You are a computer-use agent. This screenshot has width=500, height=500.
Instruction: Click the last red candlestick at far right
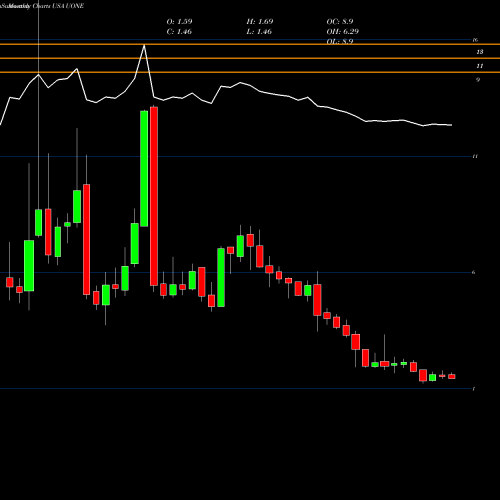452,376
